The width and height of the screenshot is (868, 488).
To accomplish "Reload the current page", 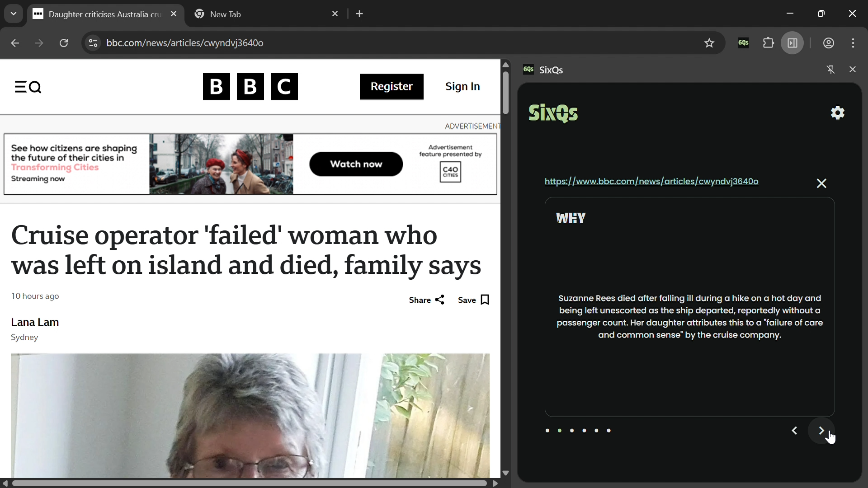I will [64, 43].
